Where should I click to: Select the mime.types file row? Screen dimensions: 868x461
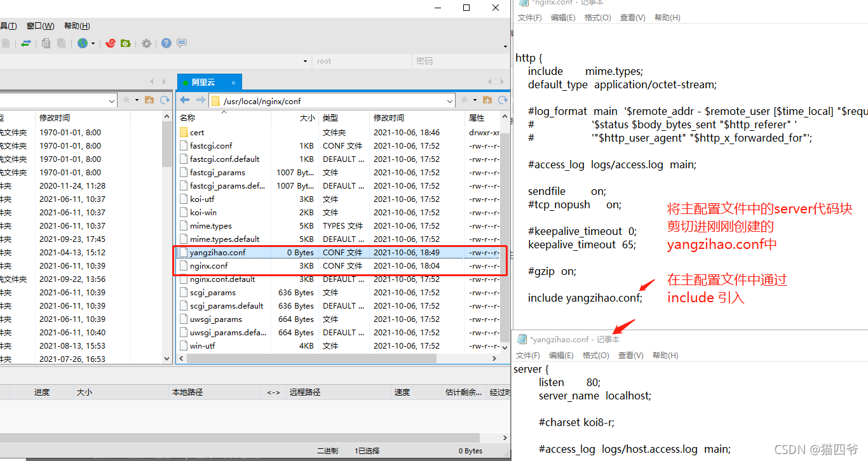pyautogui.click(x=339, y=225)
